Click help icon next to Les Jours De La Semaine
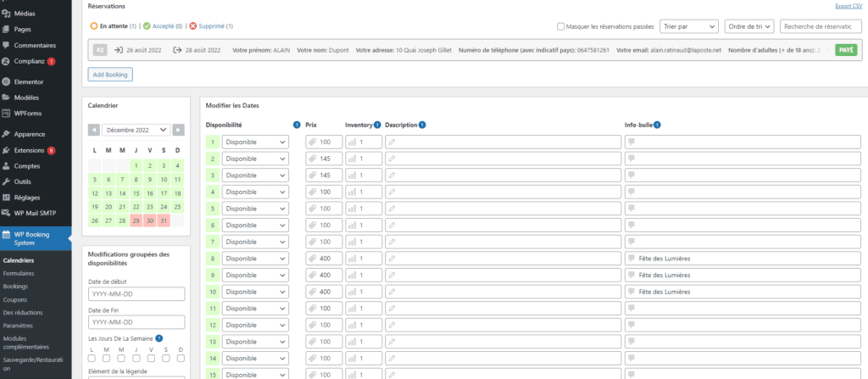This screenshot has width=868, height=379. tap(159, 338)
